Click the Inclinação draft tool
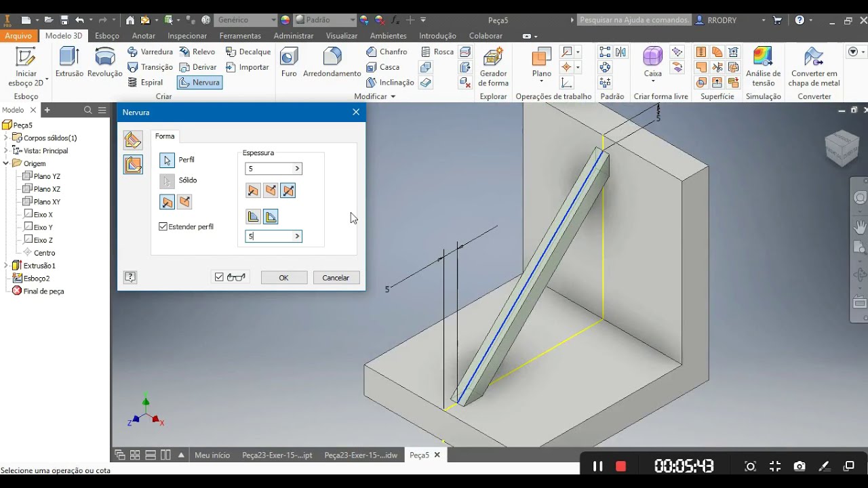 [390, 83]
